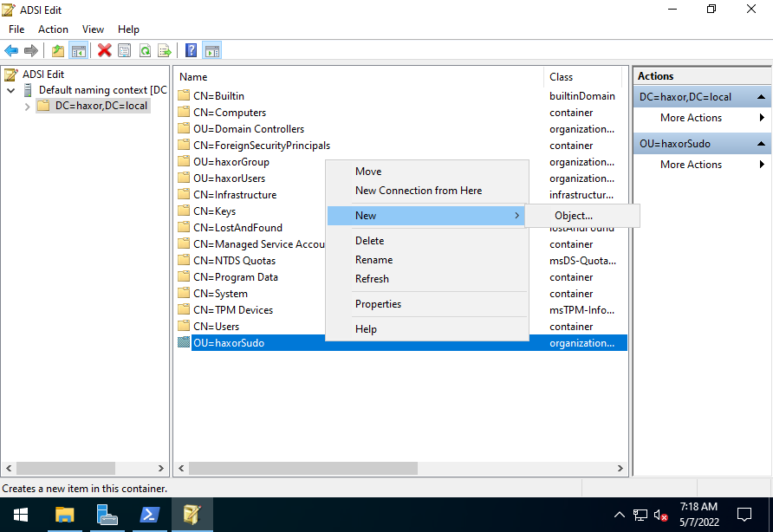This screenshot has width=773, height=532.
Task: Collapse the Default naming context tree node
Action: 11,91
